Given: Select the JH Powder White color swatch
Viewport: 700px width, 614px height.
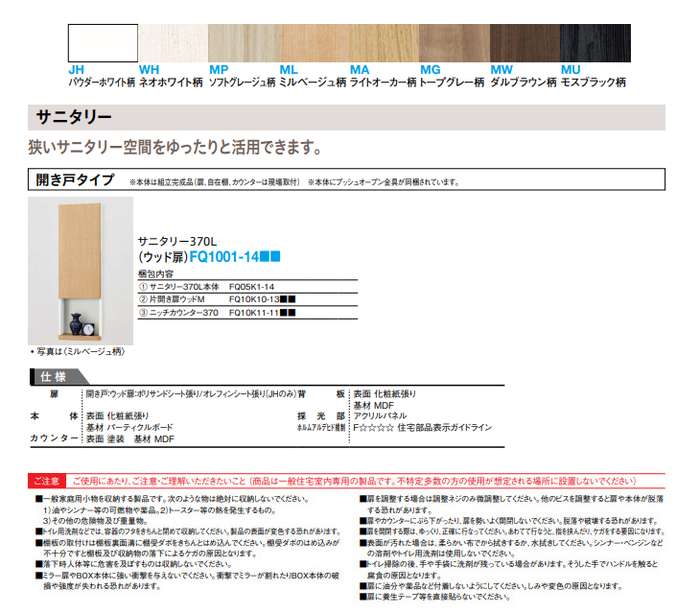Looking at the screenshot, I should [x=102, y=43].
